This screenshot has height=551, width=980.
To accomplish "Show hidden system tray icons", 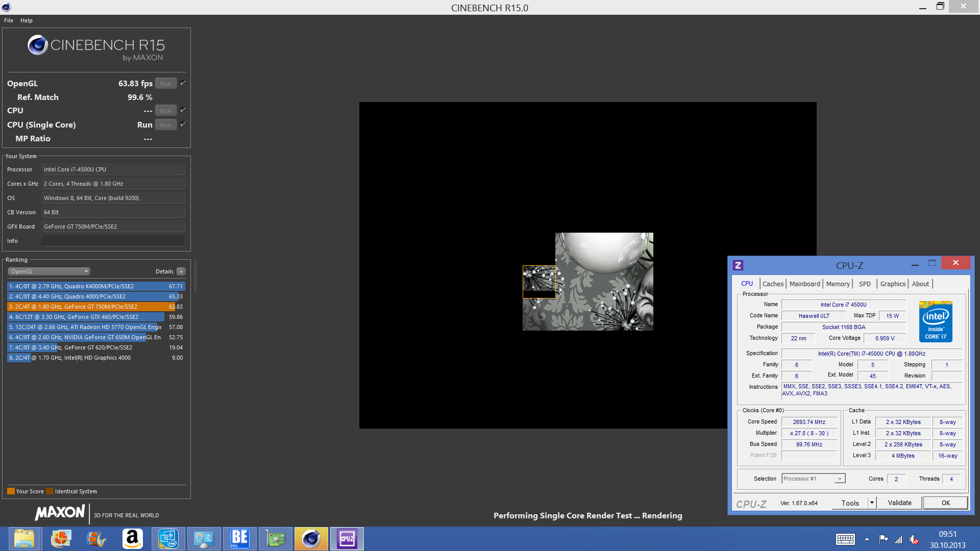I will tap(867, 539).
